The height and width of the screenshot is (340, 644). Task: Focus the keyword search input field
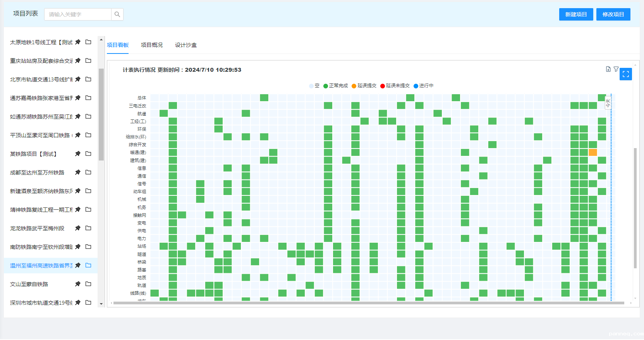point(78,14)
